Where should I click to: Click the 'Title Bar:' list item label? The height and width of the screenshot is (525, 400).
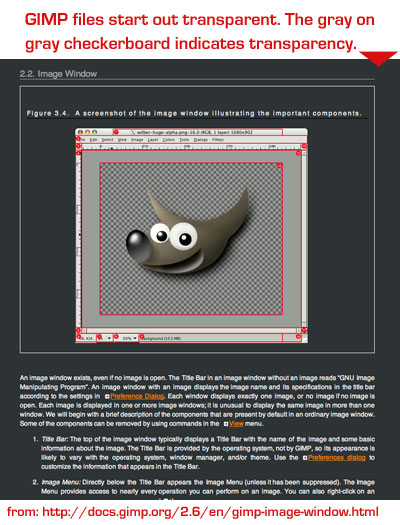tap(55, 439)
